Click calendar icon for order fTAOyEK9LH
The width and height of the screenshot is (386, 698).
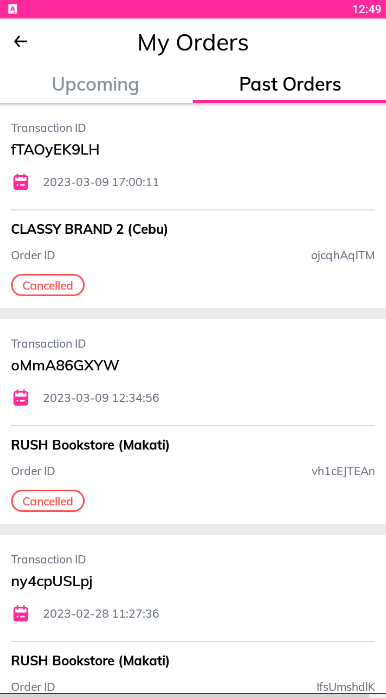tap(20, 182)
